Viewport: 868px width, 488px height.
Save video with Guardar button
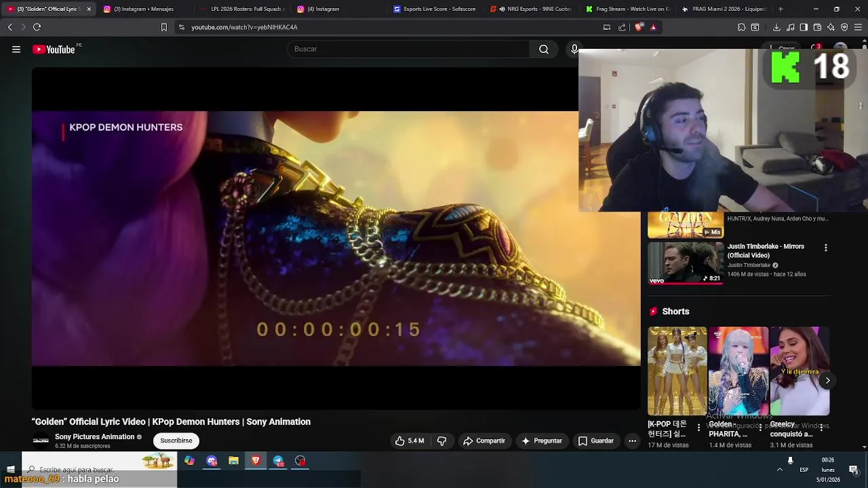[x=596, y=441]
